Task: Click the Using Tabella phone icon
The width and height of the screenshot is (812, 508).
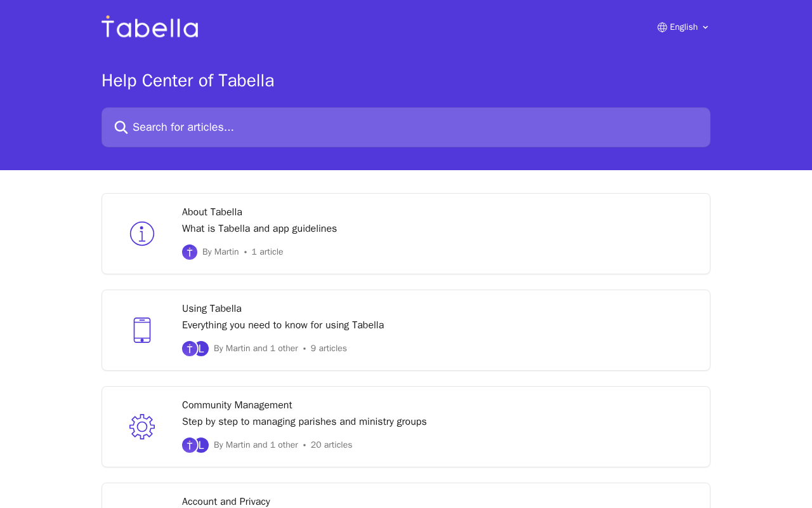Action: pyautogui.click(x=142, y=330)
